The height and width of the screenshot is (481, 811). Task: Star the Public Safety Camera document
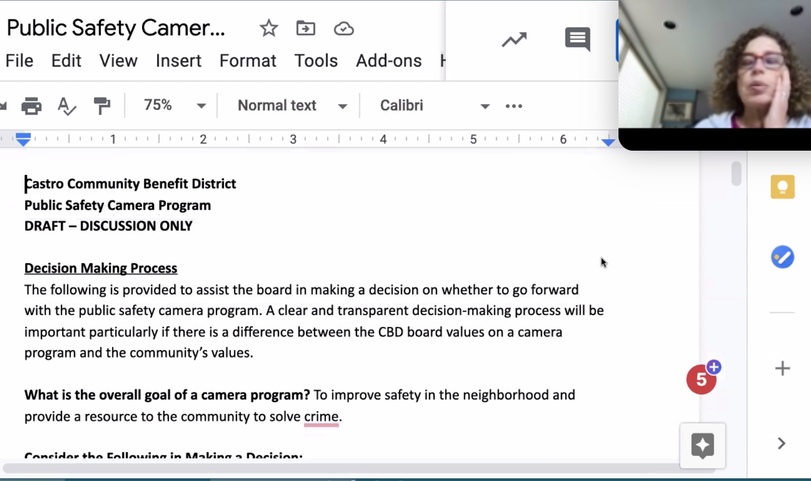pos(268,28)
